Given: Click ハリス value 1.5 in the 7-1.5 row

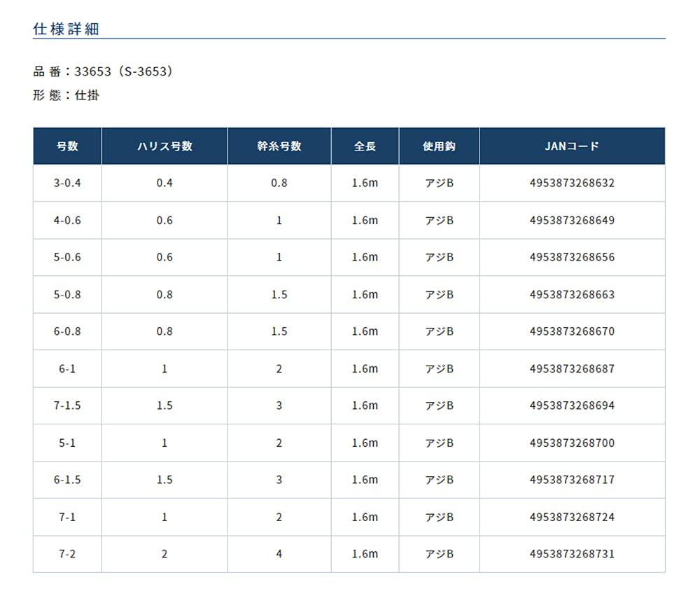Looking at the screenshot, I should tap(164, 406).
